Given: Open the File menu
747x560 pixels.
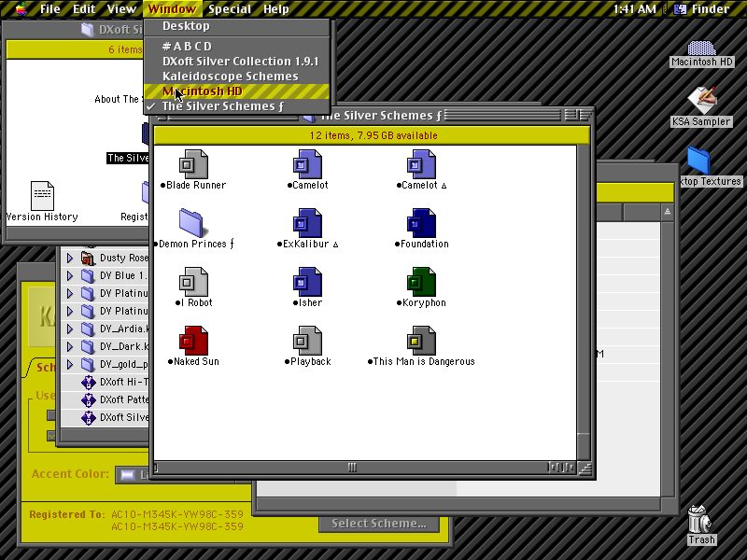Looking at the screenshot, I should (x=50, y=9).
